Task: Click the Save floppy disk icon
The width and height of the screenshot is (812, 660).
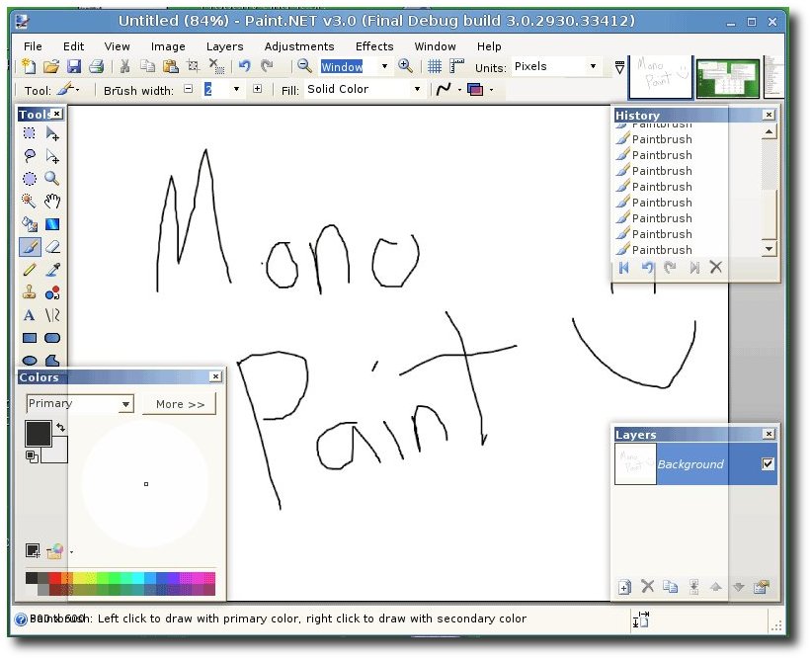Action: [x=74, y=66]
